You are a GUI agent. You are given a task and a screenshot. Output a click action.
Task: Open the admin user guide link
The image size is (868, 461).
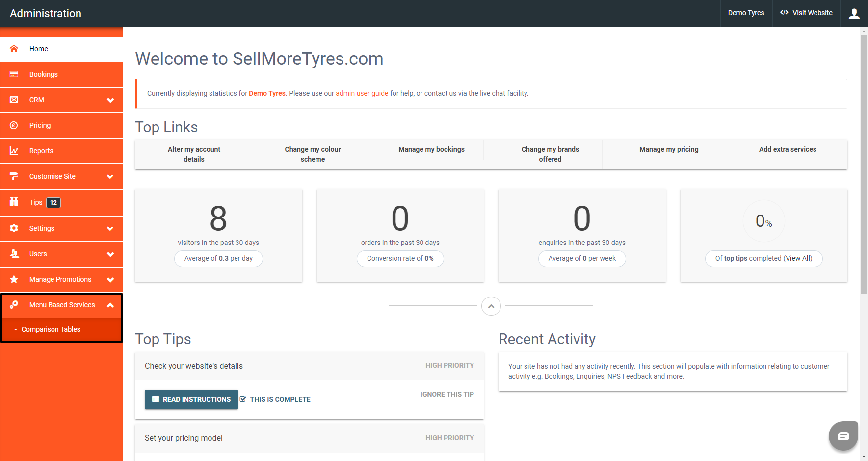[x=362, y=93]
